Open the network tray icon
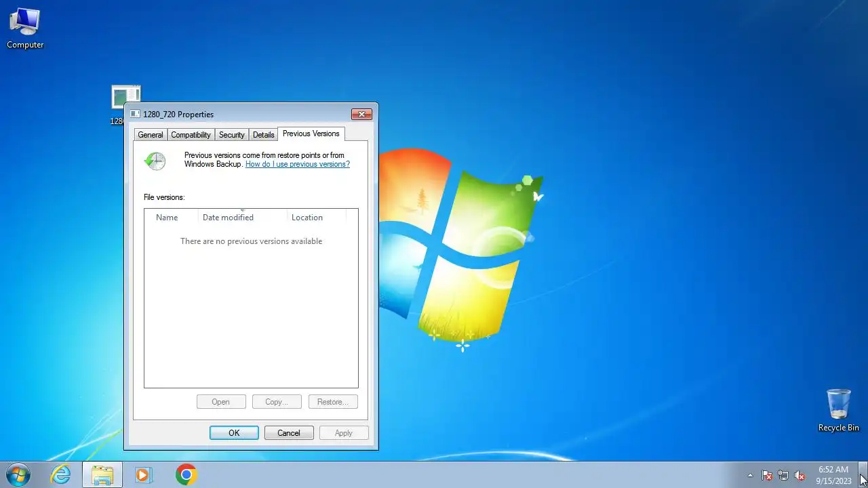Viewport: 868px width, 488px height. tap(783, 475)
